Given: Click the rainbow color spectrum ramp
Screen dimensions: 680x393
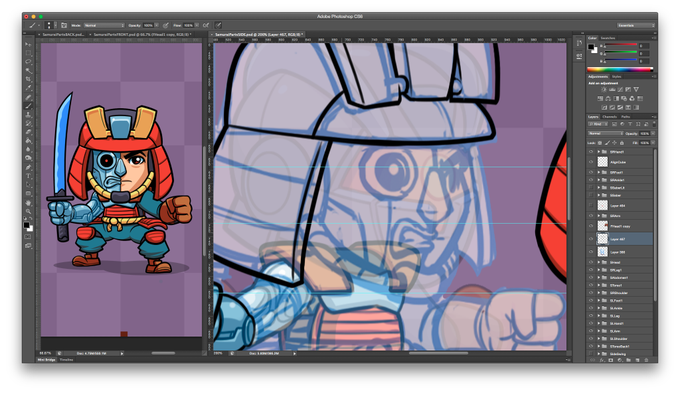Looking at the screenshot, I should 620,69.
